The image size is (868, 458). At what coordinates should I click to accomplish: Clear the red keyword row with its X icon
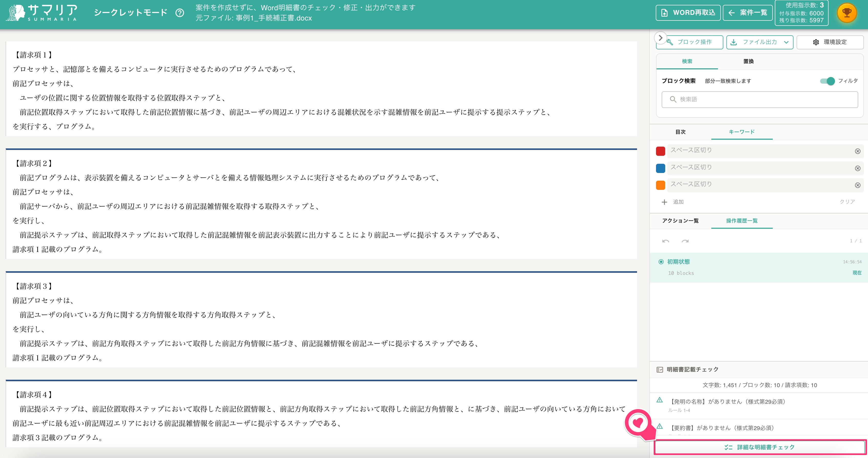pos(858,151)
